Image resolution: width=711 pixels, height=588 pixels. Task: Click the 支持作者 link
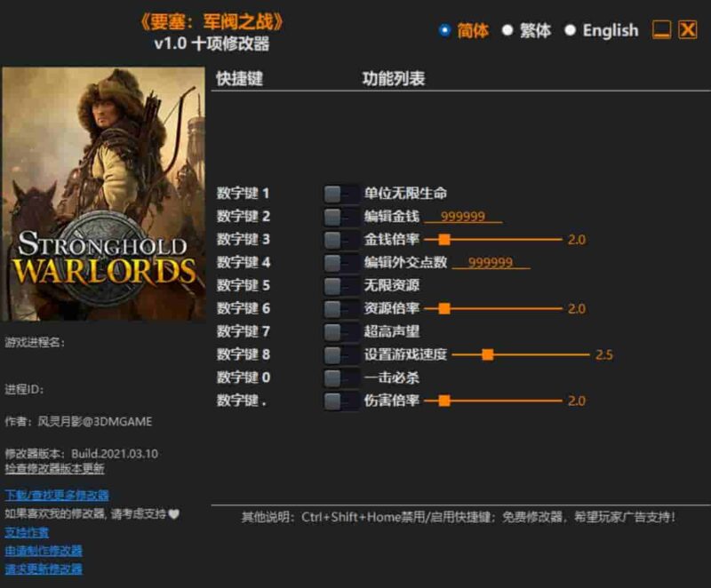28,534
